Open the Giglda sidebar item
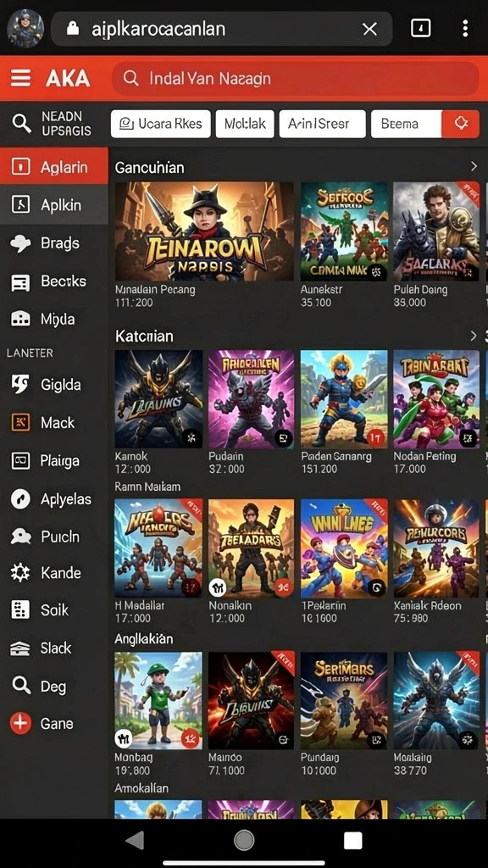 coord(53,384)
